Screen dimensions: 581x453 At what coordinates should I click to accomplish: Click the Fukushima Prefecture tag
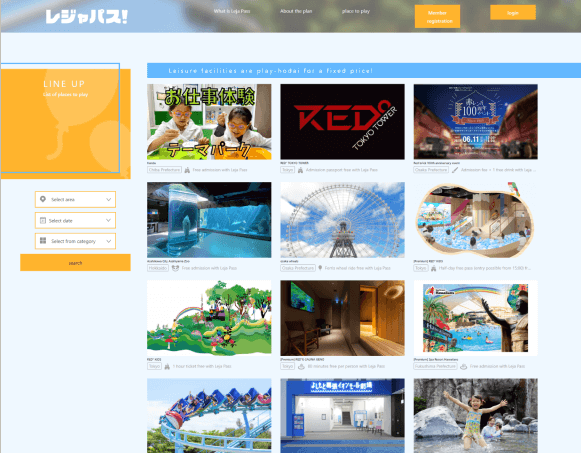(x=435, y=366)
